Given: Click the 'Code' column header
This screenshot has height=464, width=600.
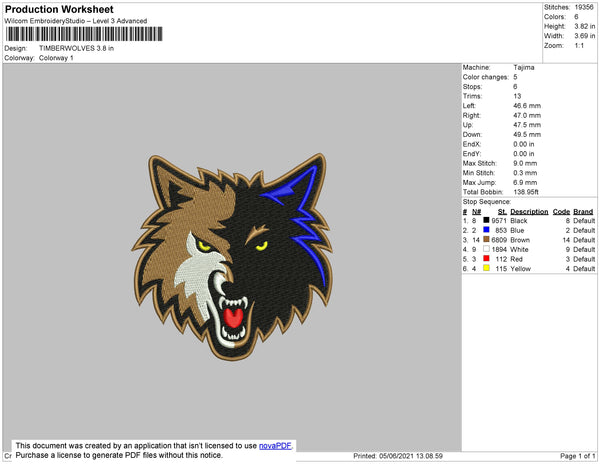Looking at the screenshot, I should [x=561, y=212].
